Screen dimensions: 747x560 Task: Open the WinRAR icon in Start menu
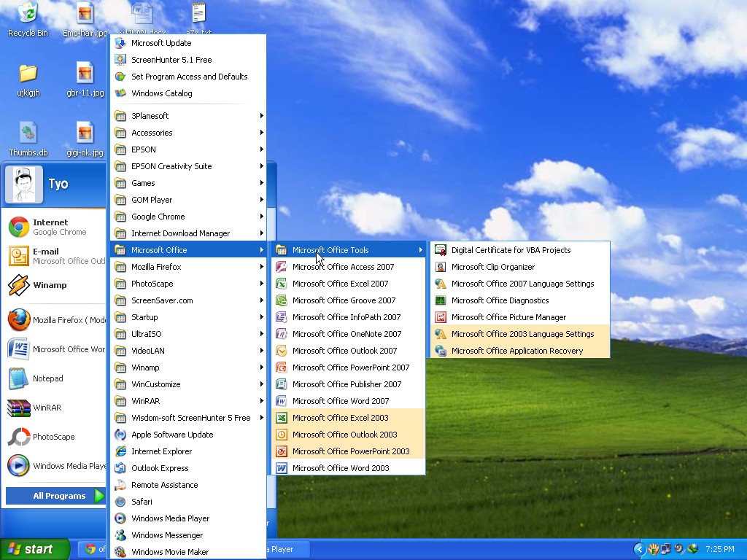18,408
